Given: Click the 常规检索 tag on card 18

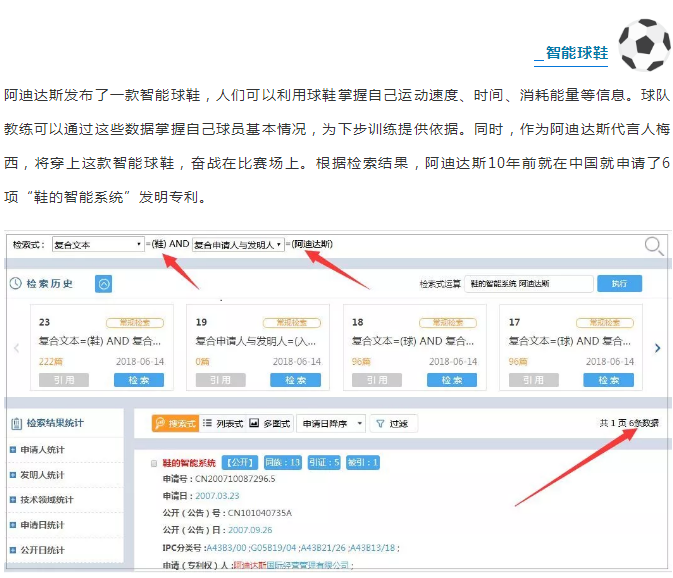Looking at the screenshot, I should coord(448,323).
